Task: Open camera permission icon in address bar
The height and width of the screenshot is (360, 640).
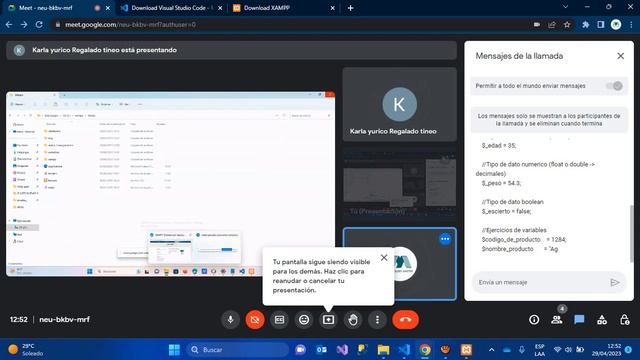Action: [x=537, y=24]
